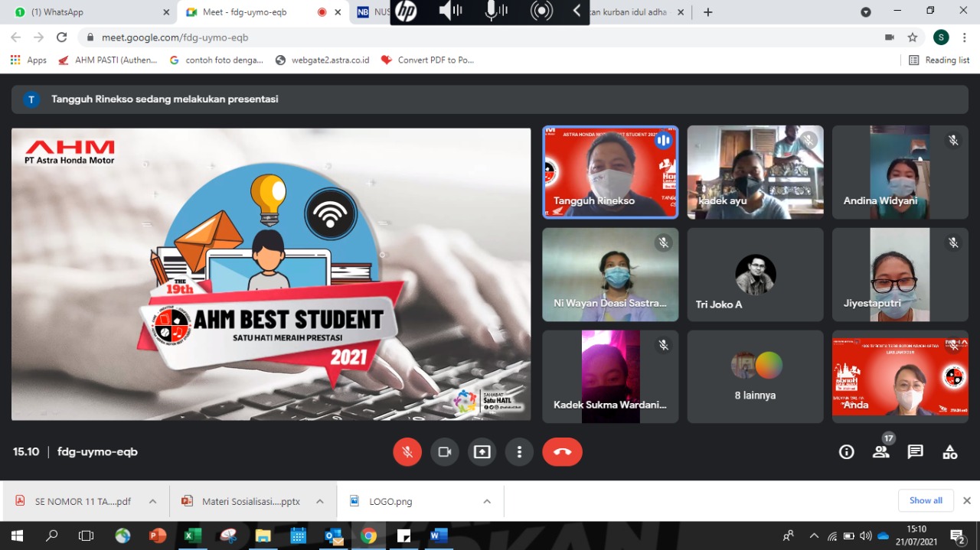The height and width of the screenshot is (550, 980).
Task: Click the camera permission icon in address bar
Action: point(890,37)
